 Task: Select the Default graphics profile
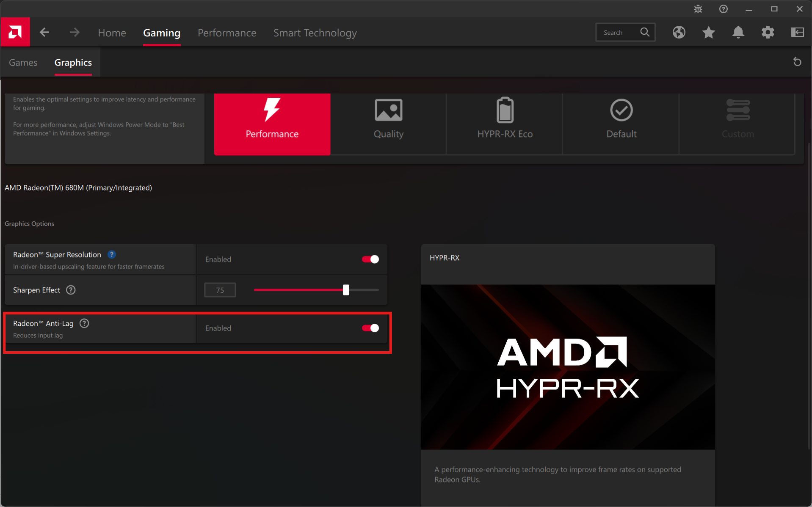tap(621, 124)
